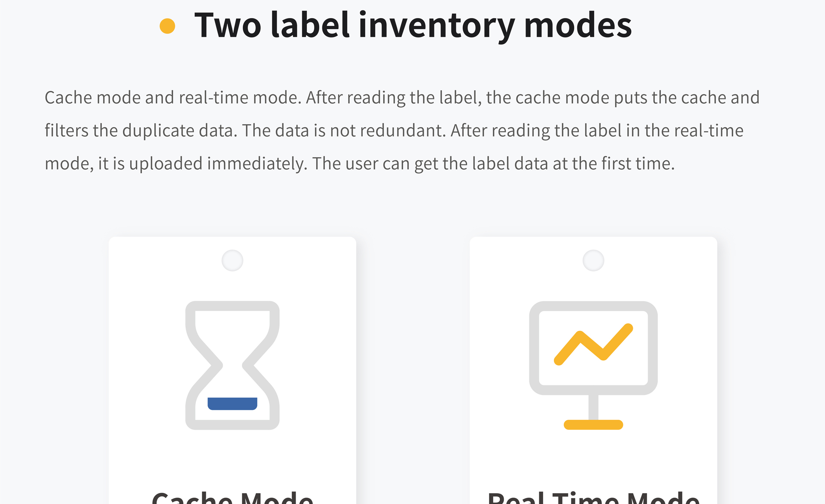Image resolution: width=825 pixels, height=504 pixels.
Task: Click the line "mode, it is uploaded immediately"
Action: pos(360,164)
